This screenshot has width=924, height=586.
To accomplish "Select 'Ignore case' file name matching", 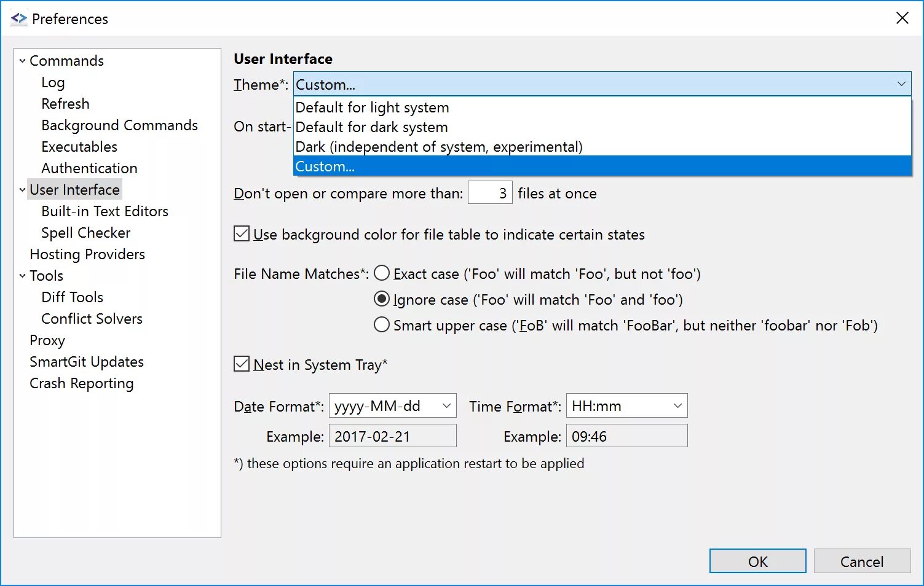I will [x=382, y=299].
